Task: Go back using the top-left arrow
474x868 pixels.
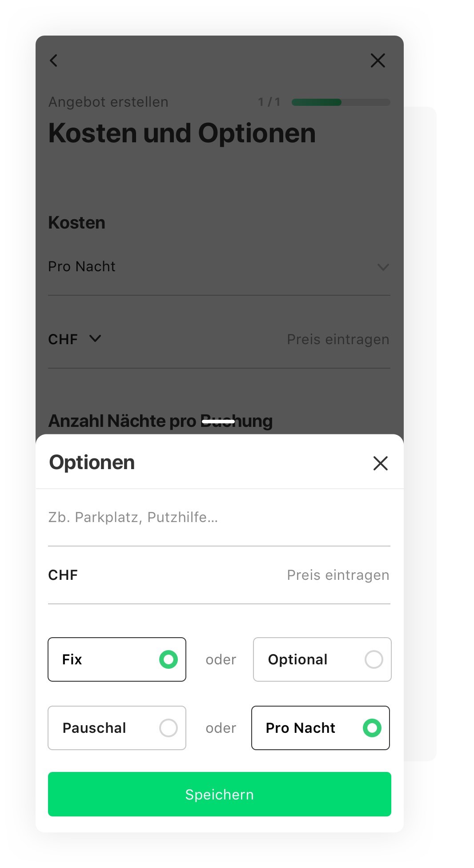Action: point(54,60)
